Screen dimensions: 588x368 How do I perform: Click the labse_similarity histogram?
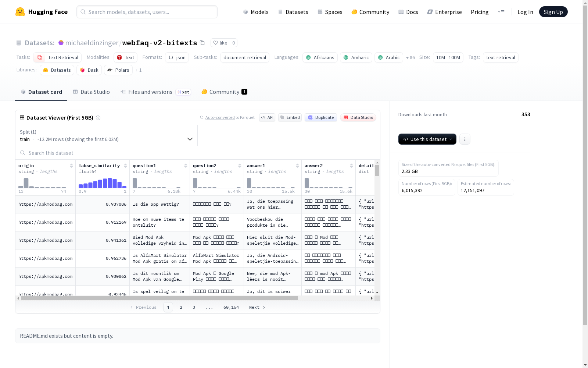103,183
